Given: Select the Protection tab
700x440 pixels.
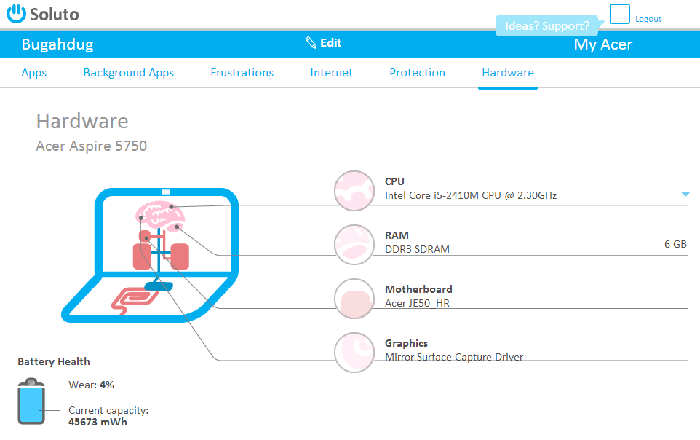Looking at the screenshot, I should [417, 73].
